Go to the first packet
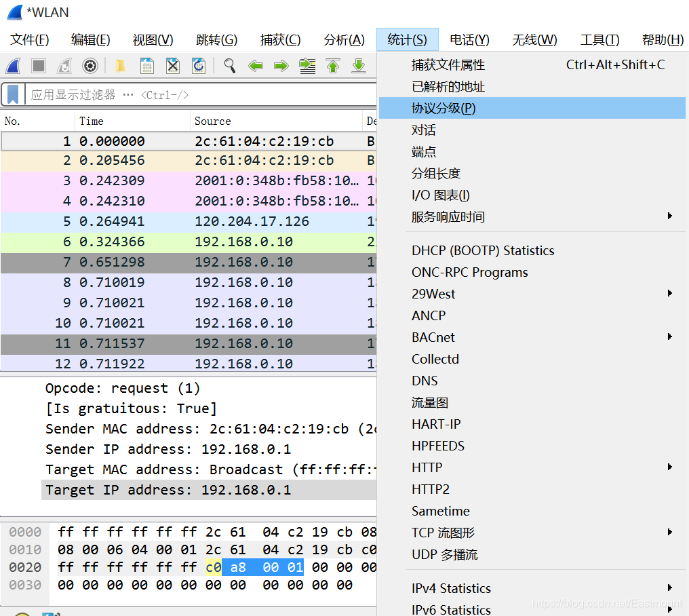Viewport: 689px width, 616px height. click(333, 66)
